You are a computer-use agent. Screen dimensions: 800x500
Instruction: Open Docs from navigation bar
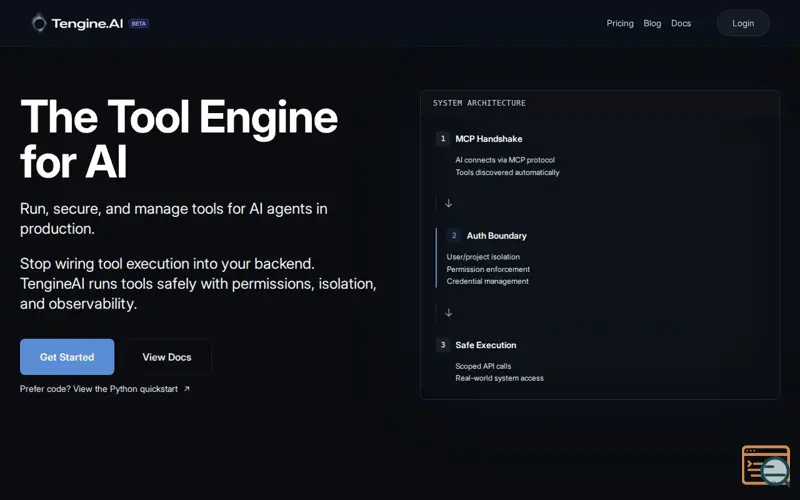coord(681,23)
